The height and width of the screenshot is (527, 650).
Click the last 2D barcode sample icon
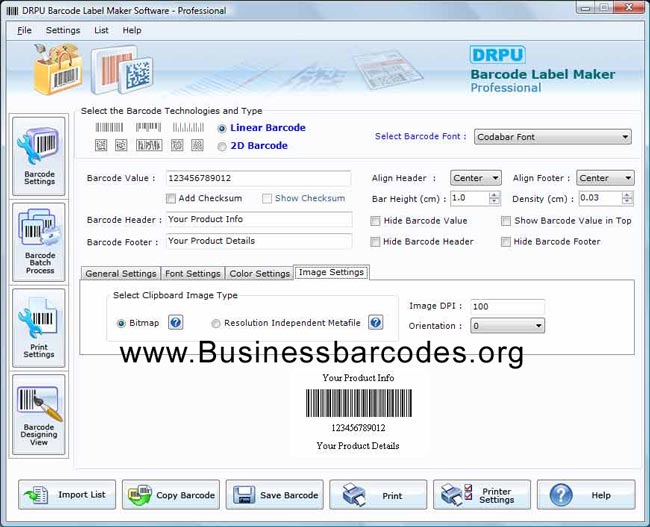(197, 145)
